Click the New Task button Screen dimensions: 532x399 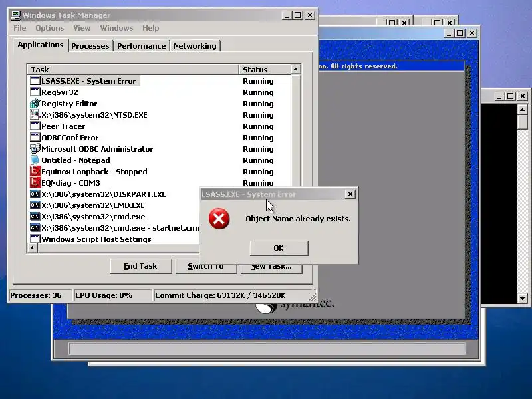271,267
